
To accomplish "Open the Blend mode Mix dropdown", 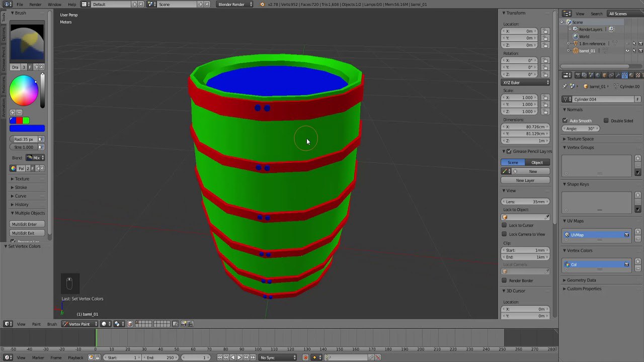I will click(x=35, y=158).
